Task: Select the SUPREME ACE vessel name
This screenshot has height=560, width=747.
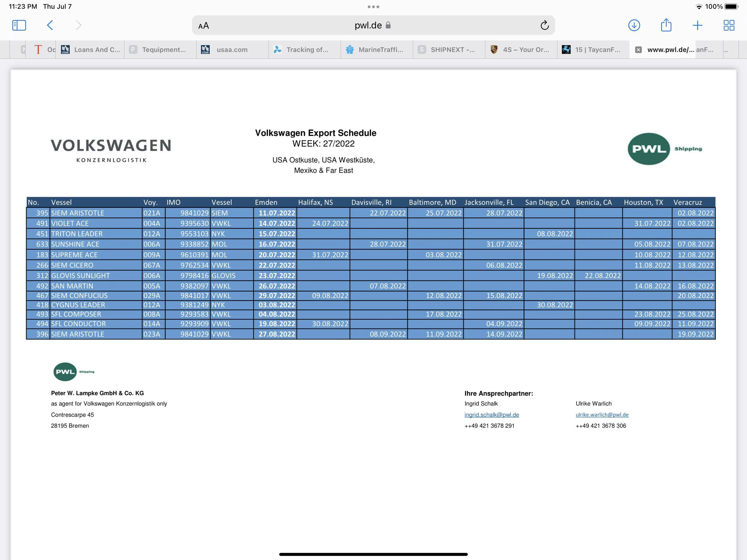Action: (x=74, y=255)
